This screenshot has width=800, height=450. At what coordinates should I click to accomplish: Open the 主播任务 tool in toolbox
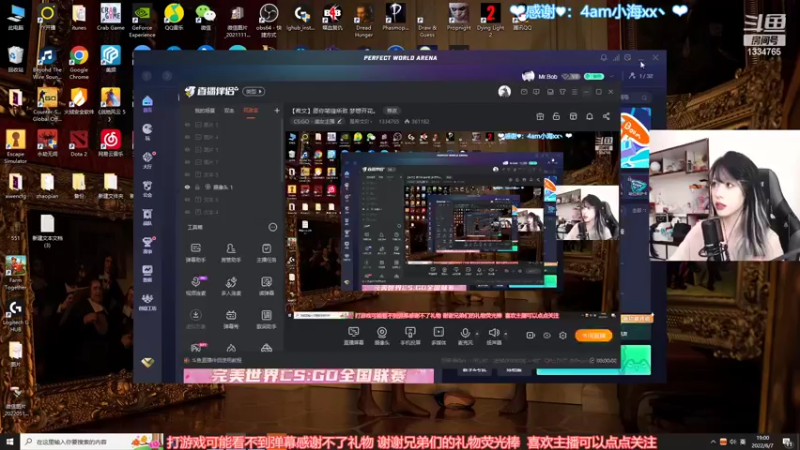click(266, 253)
